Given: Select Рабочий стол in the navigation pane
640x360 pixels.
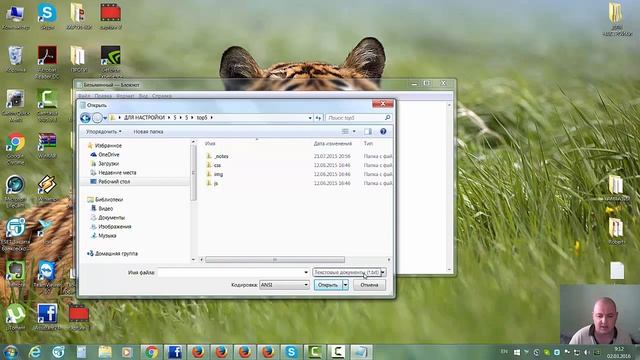Looking at the screenshot, I should tap(114, 182).
